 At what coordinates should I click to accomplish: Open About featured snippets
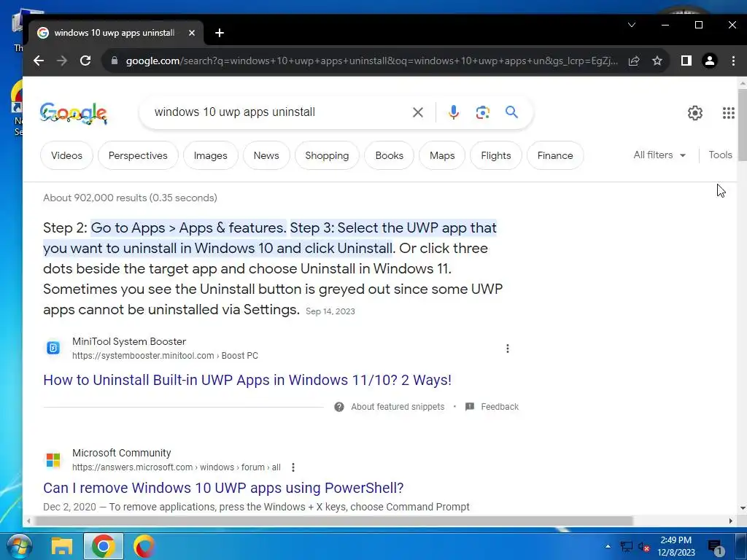click(398, 407)
